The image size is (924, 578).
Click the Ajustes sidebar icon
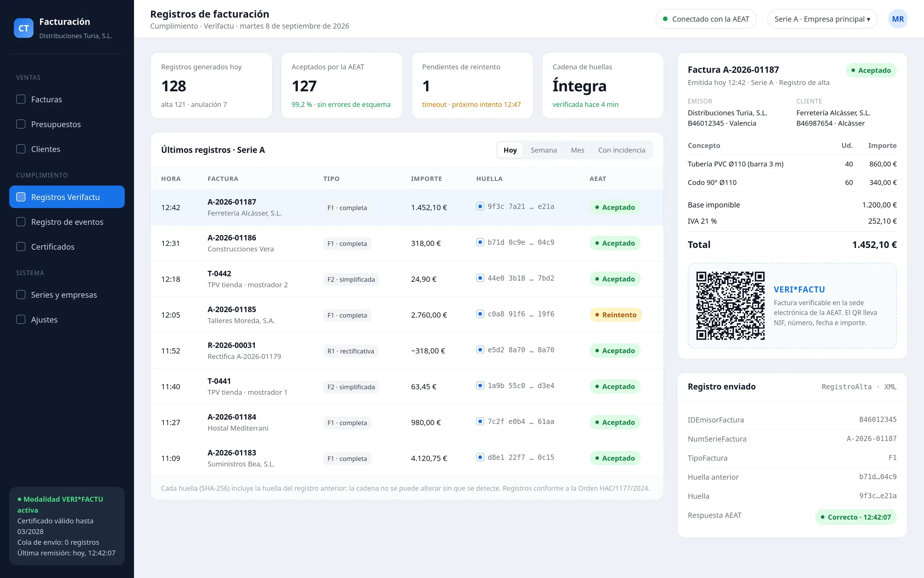tap(21, 320)
